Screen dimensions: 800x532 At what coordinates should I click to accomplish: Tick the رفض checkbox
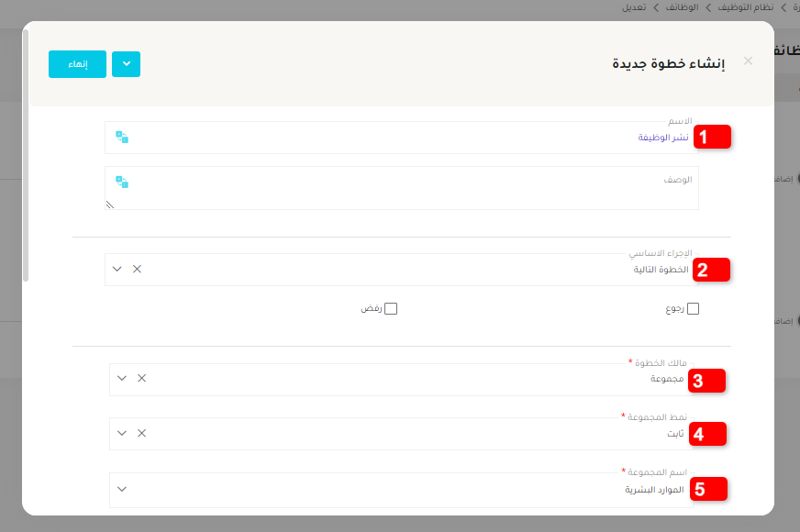(391, 309)
